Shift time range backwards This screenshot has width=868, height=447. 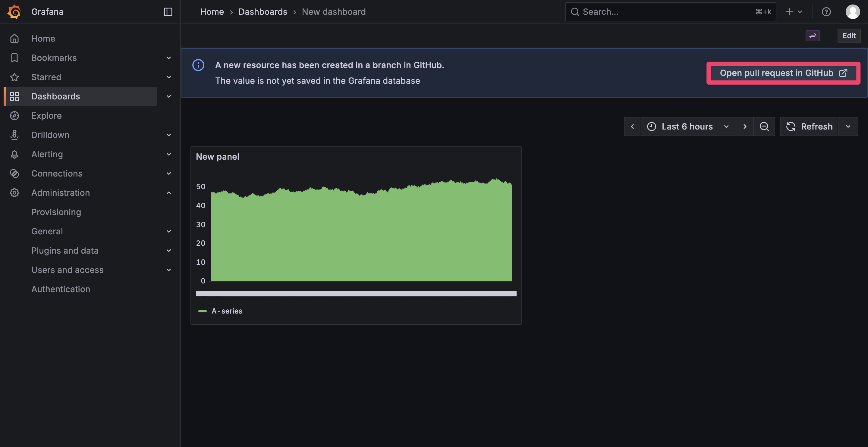click(633, 126)
